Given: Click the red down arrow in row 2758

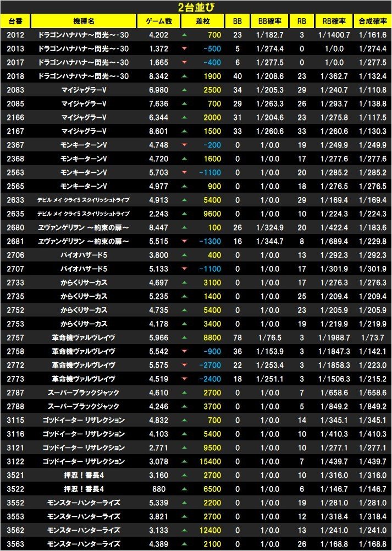Looking at the screenshot, I should tap(185, 351).
